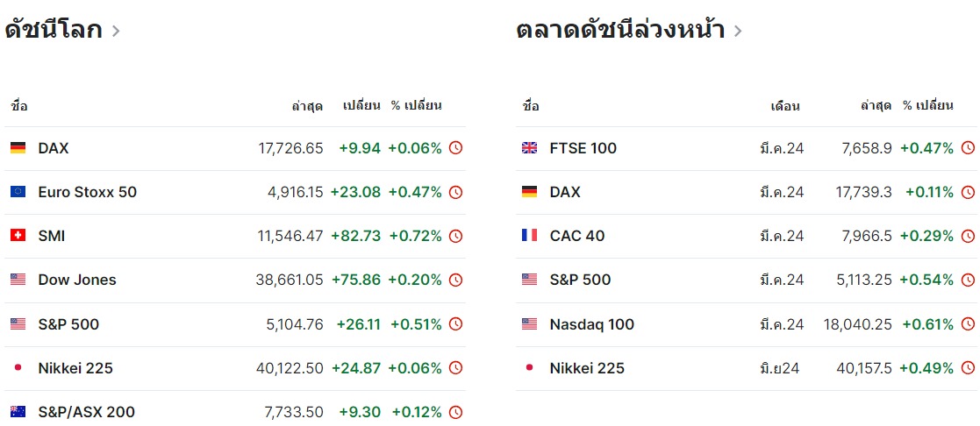Click the clock icon beside Euro Stoxx 50
Screen dimensions: 980x426
[x=455, y=192]
